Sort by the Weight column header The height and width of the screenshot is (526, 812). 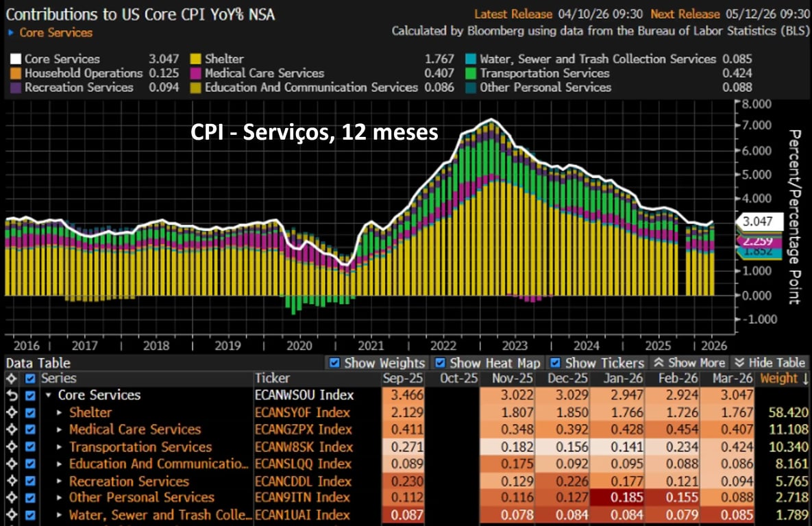(x=783, y=378)
